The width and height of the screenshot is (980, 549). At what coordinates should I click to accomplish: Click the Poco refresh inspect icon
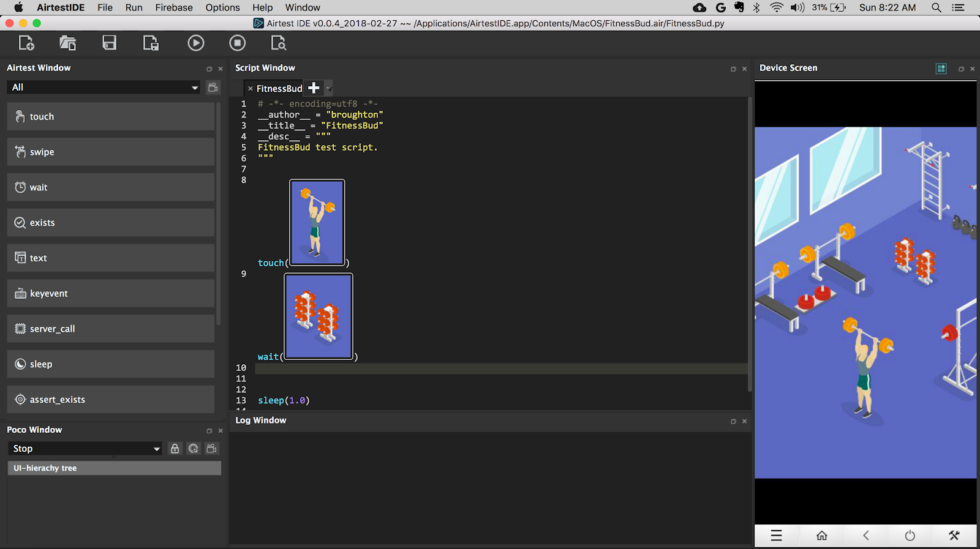194,449
